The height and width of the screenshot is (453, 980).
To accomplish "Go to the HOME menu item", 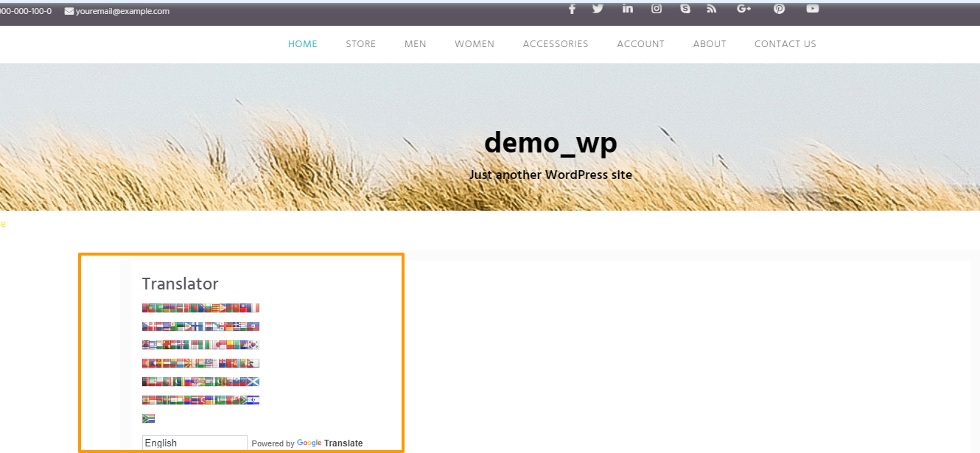I will pos(303,44).
